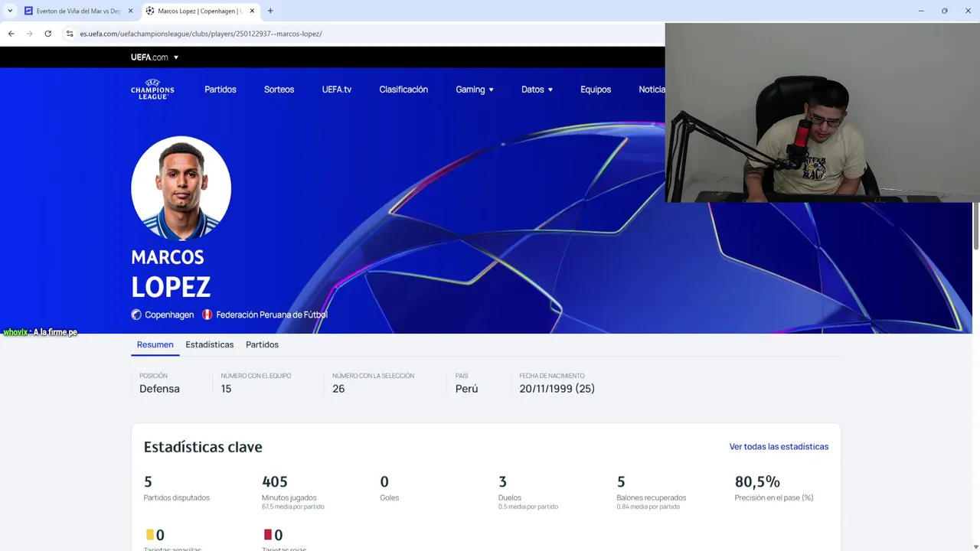
Task: Reload the current page
Action: 47,34
